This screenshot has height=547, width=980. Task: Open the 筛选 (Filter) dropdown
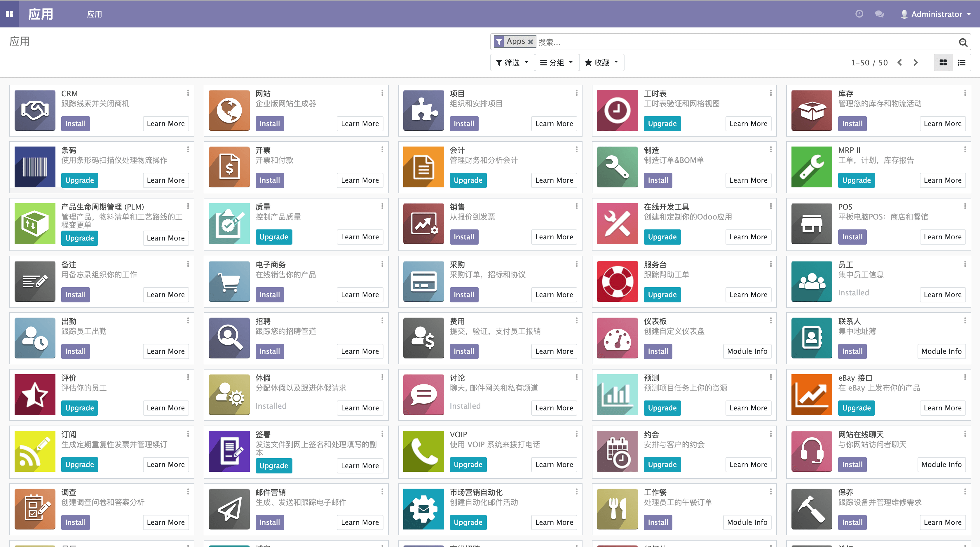(511, 62)
